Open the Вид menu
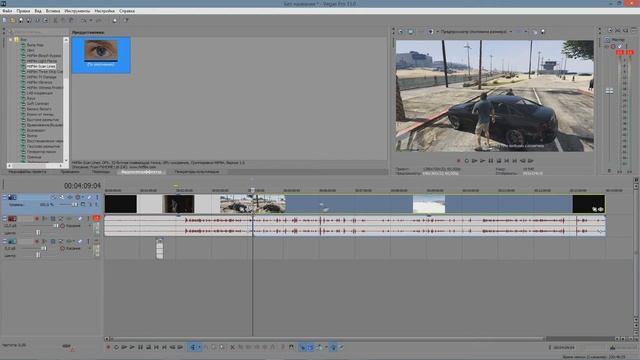The height and width of the screenshot is (360, 640). coord(38,11)
